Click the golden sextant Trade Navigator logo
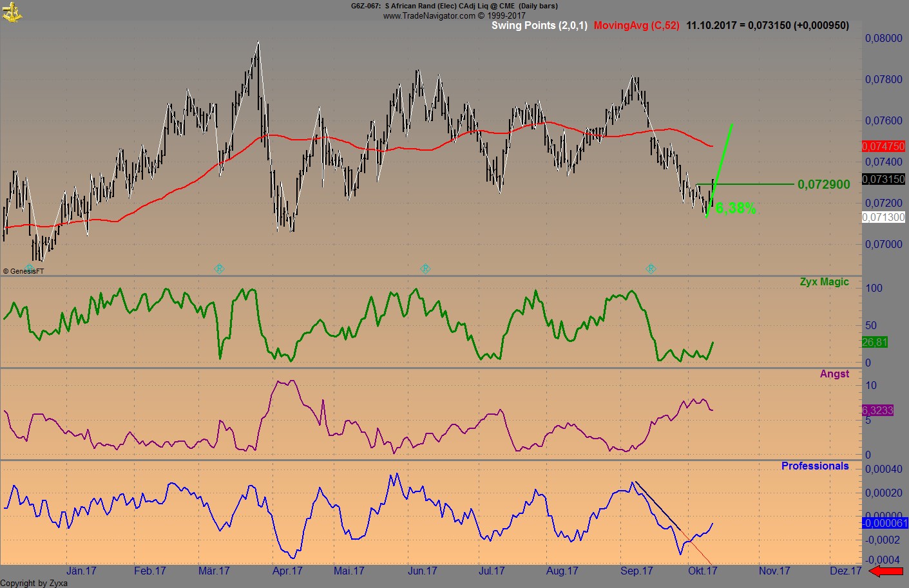Image resolution: width=909 pixels, height=588 pixels. (x=12, y=12)
